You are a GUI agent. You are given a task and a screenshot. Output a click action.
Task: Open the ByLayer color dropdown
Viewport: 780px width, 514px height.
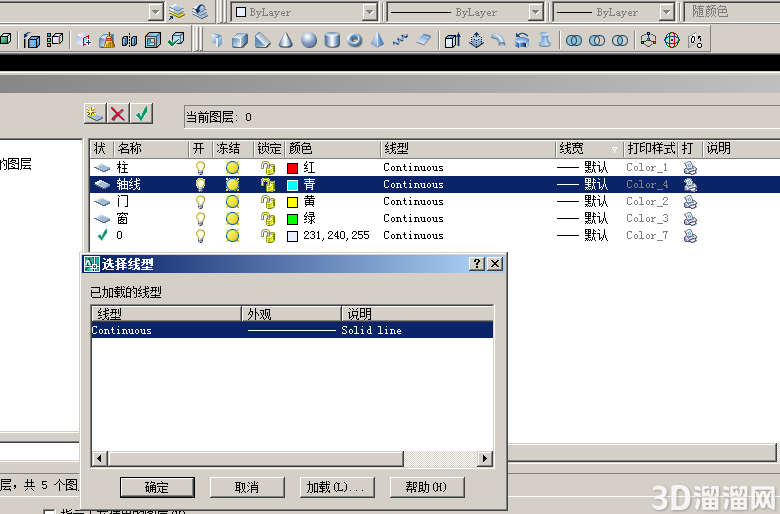[x=305, y=12]
